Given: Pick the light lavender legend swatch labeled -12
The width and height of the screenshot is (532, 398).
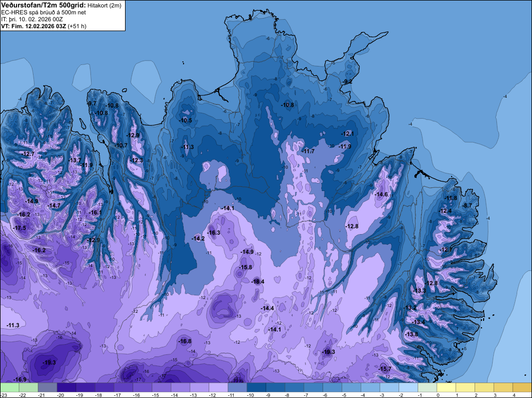Looking at the screenshot, I should coord(219,387).
